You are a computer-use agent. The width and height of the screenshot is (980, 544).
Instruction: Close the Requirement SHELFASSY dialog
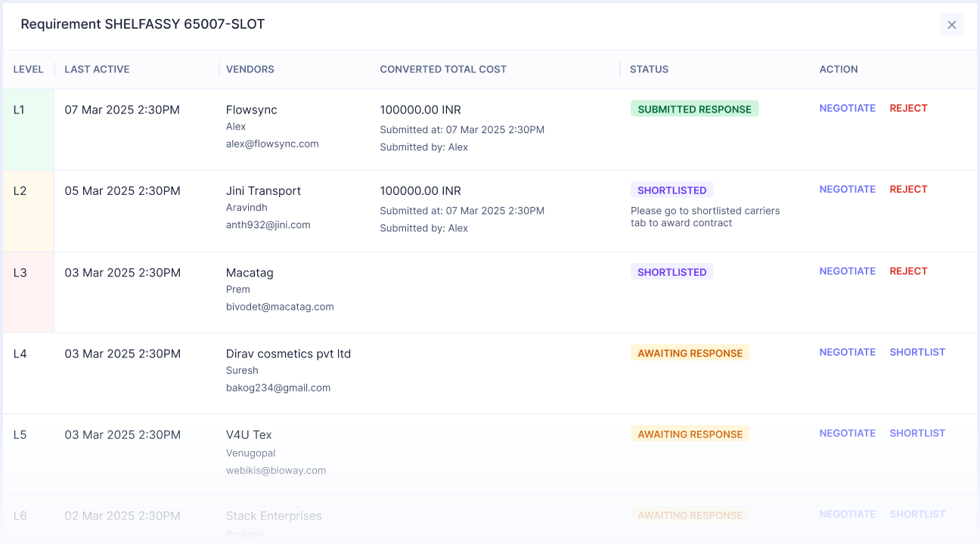point(951,24)
